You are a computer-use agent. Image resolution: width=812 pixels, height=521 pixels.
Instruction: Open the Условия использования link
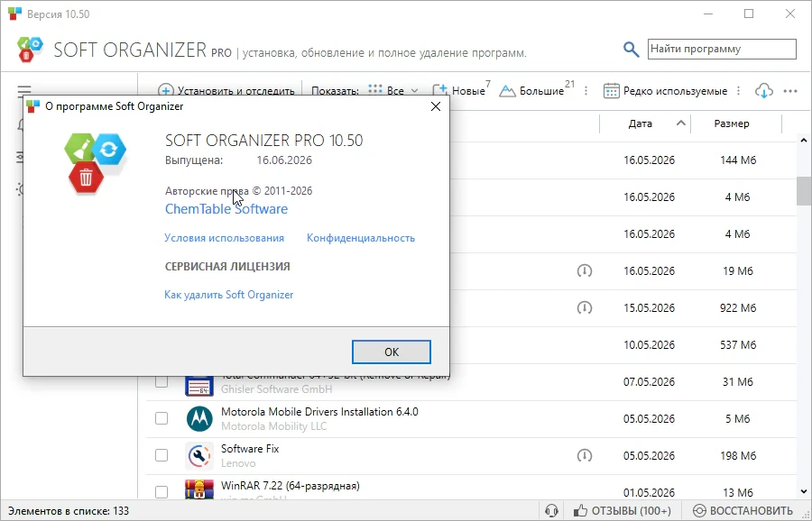(x=225, y=238)
